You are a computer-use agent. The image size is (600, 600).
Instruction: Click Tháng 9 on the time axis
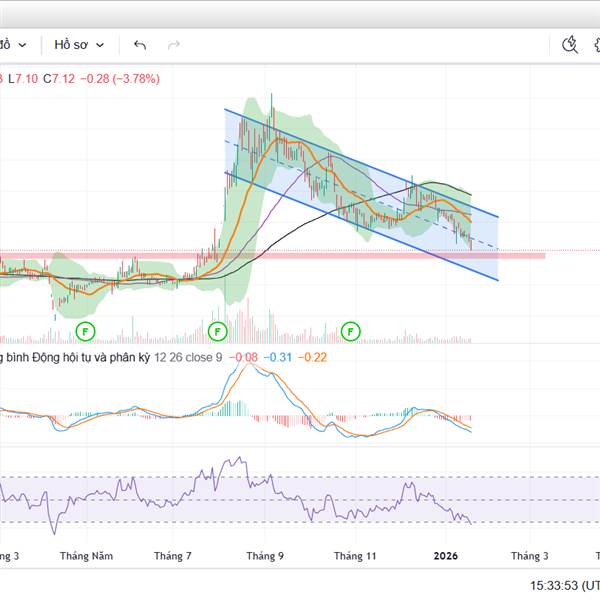pos(265,555)
